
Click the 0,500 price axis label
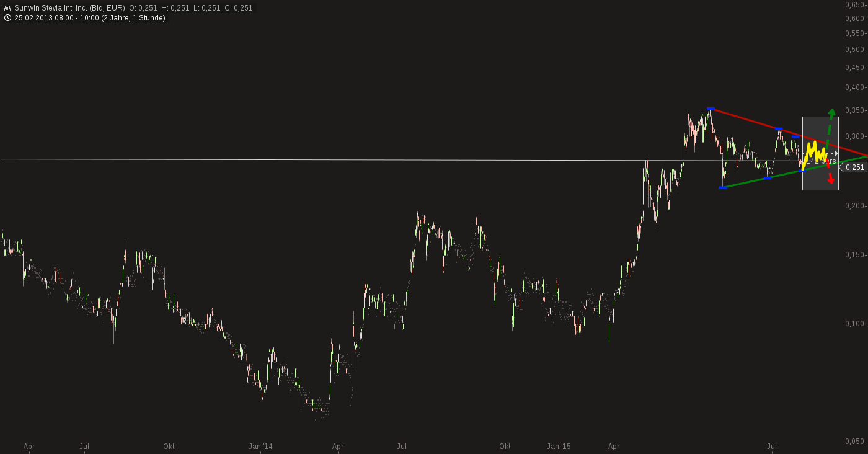coord(854,50)
